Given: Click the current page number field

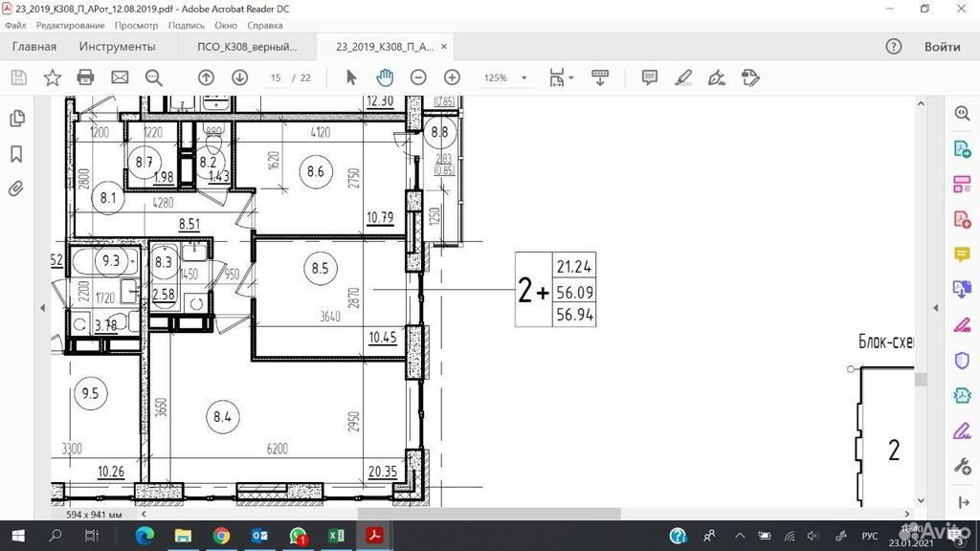Looking at the screenshot, I should coord(276,78).
